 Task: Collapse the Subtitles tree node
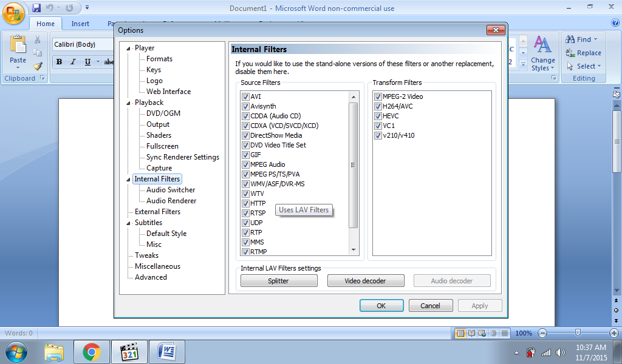coord(128,223)
